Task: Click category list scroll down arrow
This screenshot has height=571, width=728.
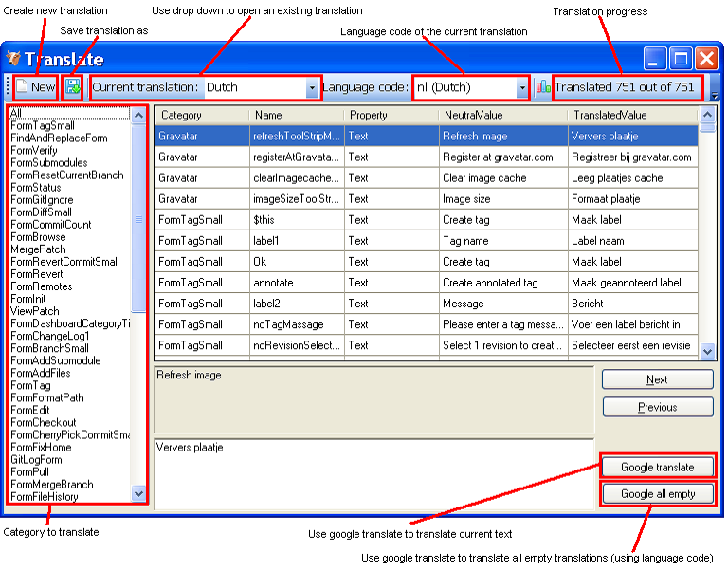Action: pyautogui.click(x=138, y=493)
